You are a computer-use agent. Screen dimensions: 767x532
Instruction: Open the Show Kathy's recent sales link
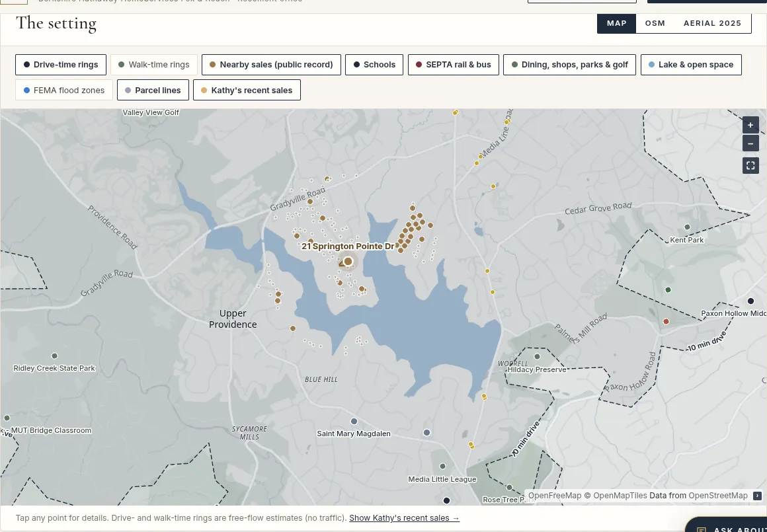pos(404,518)
